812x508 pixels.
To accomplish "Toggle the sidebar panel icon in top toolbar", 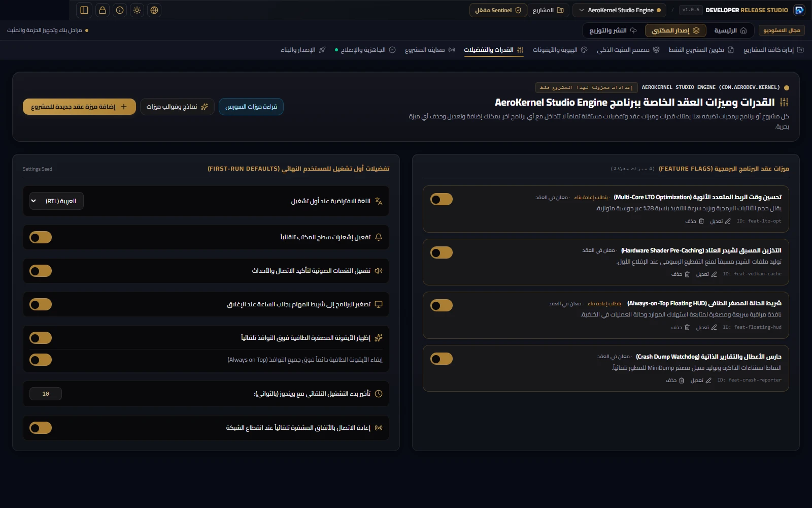I will 84,10.
